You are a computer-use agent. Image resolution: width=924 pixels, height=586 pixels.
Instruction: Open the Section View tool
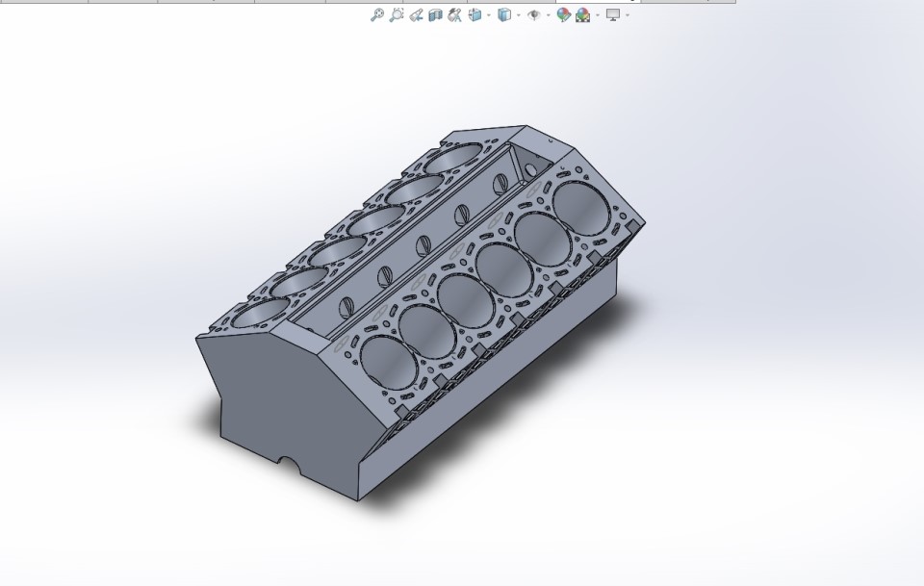click(x=435, y=14)
